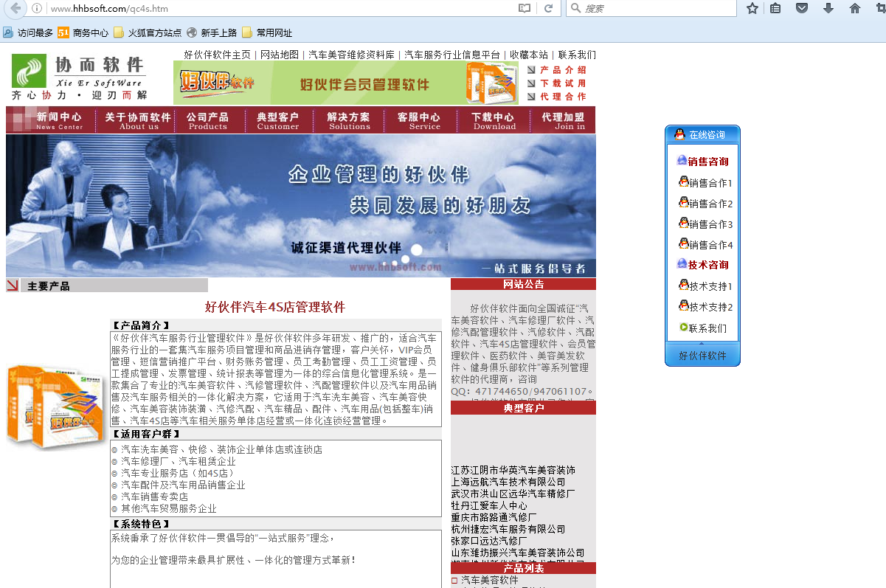Image resolution: width=886 pixels, height=588 pixels.
Task: Open the 代理加盟 Join in menu
Action: pyautogui.click(x=563, y=121)
